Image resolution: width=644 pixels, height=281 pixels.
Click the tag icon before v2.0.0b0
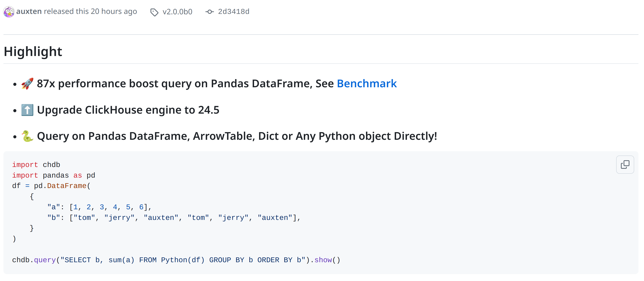[154, 12]
